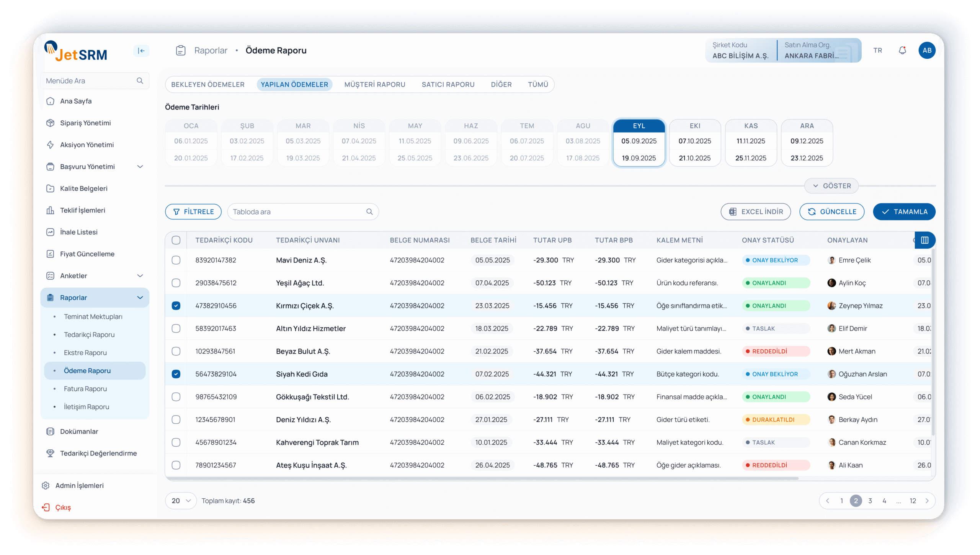Toggle the select-all checkbox in table header

click(x=176, y=240)
